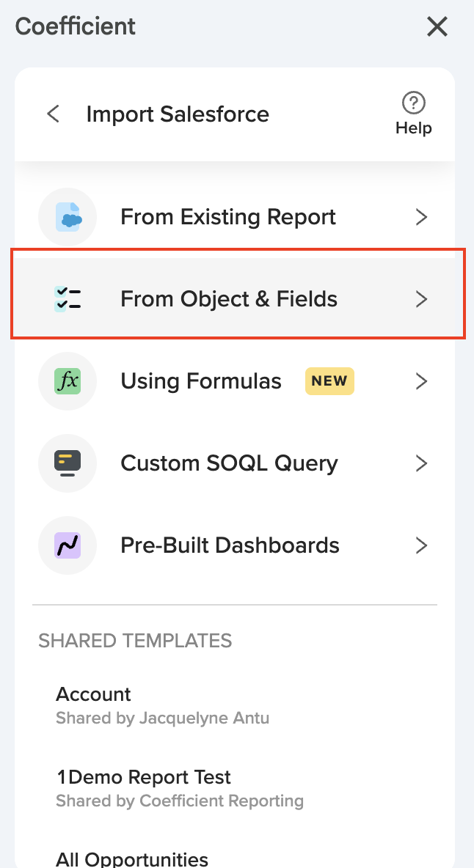Select the Pre-Built Dashboards label
The height and width of the screenshot is (868, 474).
(230, 545)
